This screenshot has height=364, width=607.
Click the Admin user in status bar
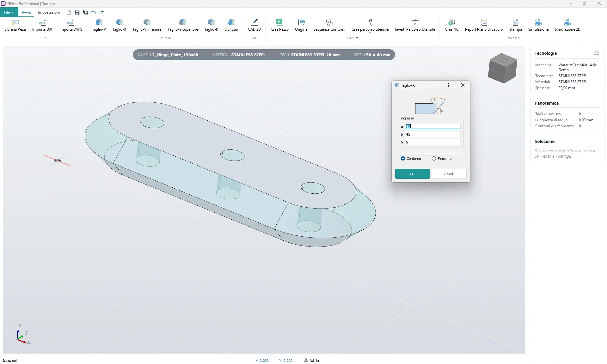[311, 361]
